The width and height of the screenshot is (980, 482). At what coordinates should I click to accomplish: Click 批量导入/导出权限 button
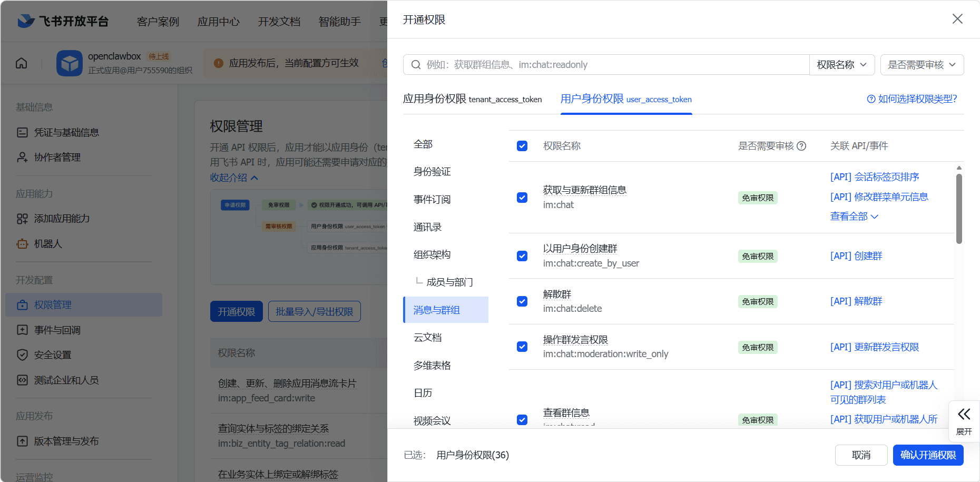pos(315,312)
